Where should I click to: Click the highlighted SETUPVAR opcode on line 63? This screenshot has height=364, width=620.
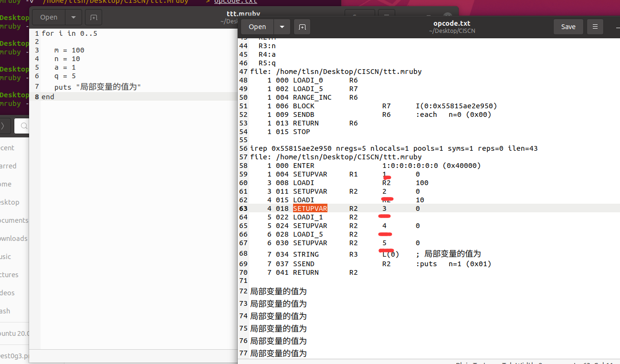pyautogui.click(x=310, y=208)
